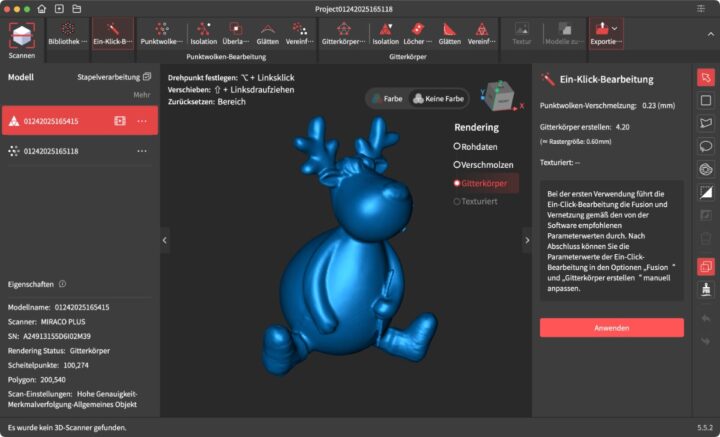Open more options for model 01242025165118

coord(142,151)
